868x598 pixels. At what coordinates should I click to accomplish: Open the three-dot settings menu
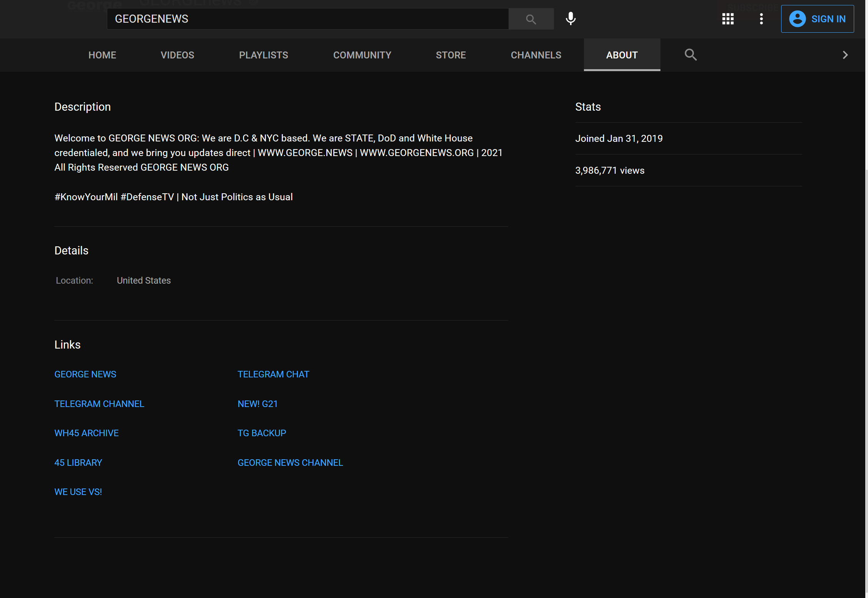pos(761,19)
